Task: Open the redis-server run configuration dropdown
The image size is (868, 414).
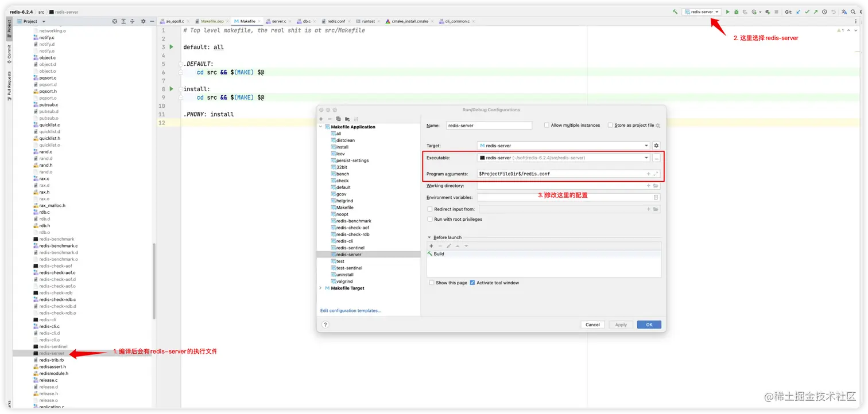Action: pos(702,11)
